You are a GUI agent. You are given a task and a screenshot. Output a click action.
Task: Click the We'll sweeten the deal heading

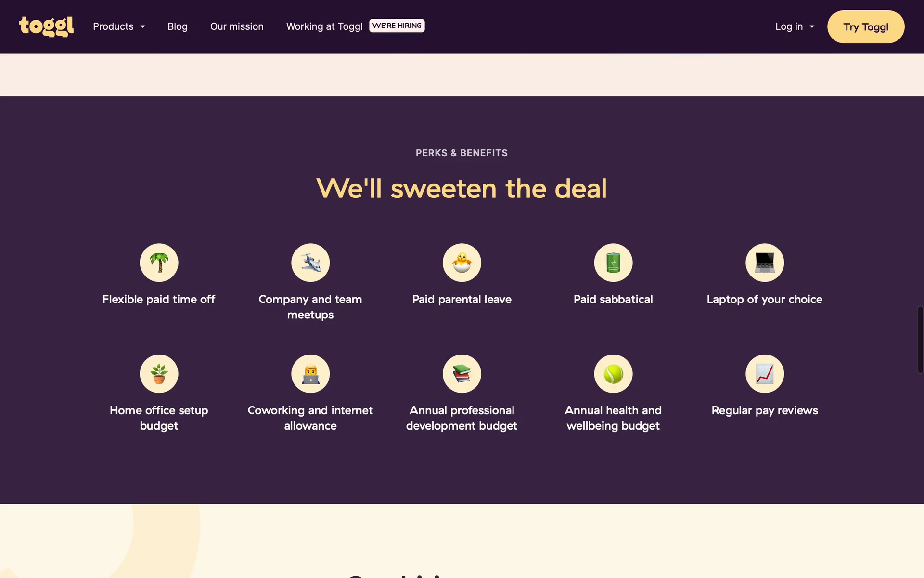click(x=462, y=188)
